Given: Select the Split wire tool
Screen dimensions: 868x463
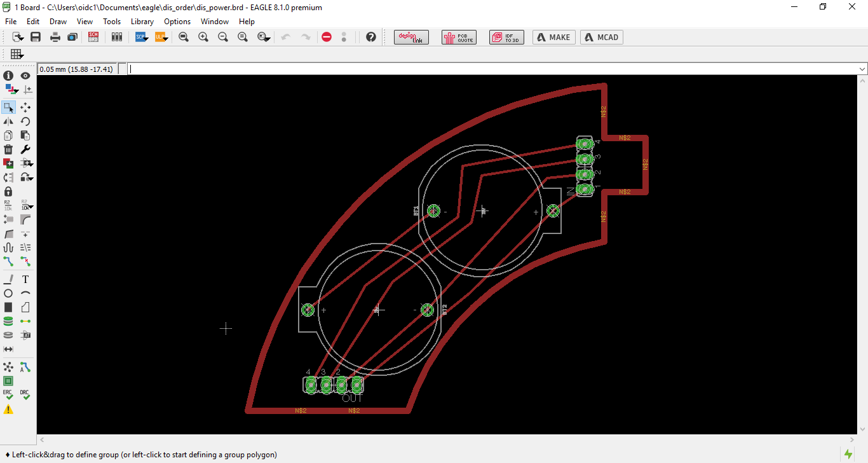Looking at the screenshot, I should pos(8,233).
